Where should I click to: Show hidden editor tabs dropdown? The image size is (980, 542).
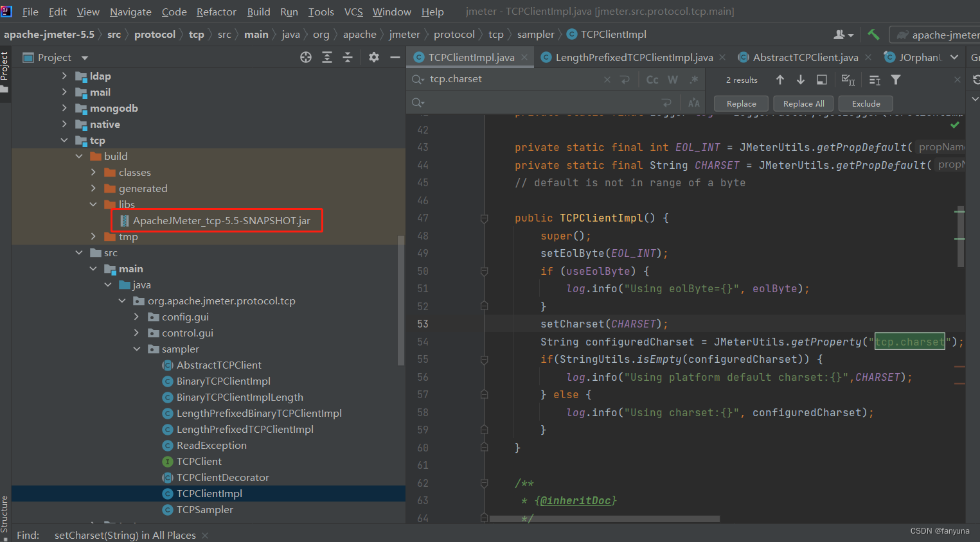(954, 57)
